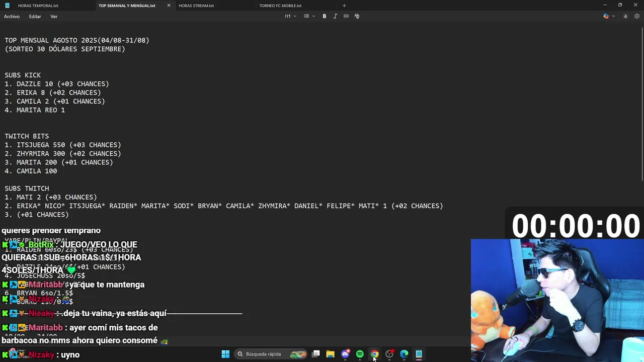Open Spotify from the taskbar
This screenshot has width=644, height=362.
pyautogui.click(x=360, y=354)
